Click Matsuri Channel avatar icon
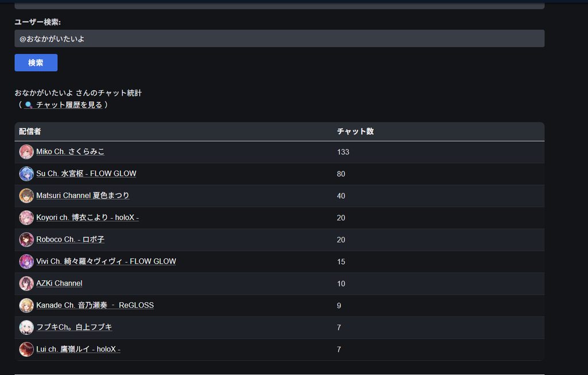 pos(26,196)
